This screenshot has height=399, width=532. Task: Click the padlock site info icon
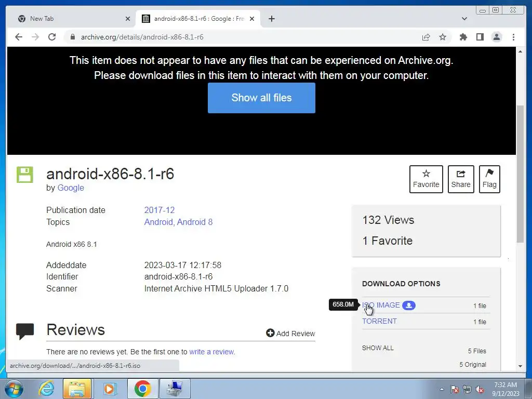pyautogui.click(x=73, y=37)
